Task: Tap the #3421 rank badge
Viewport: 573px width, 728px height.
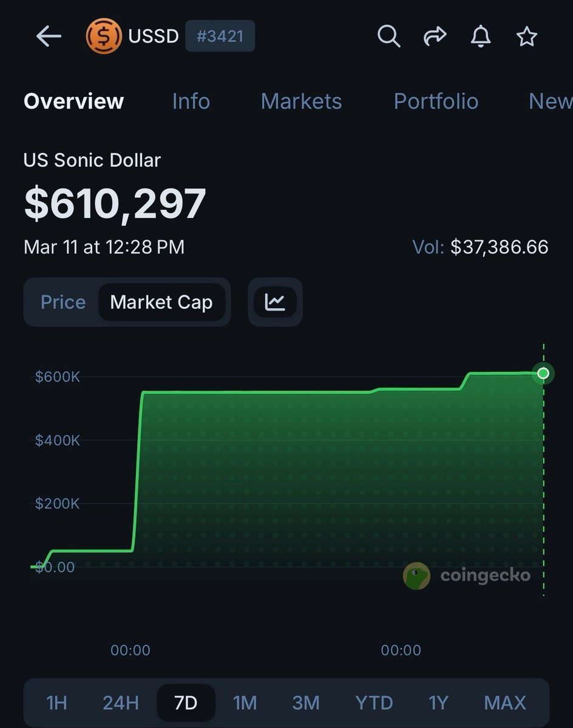Action: (220, 36)
